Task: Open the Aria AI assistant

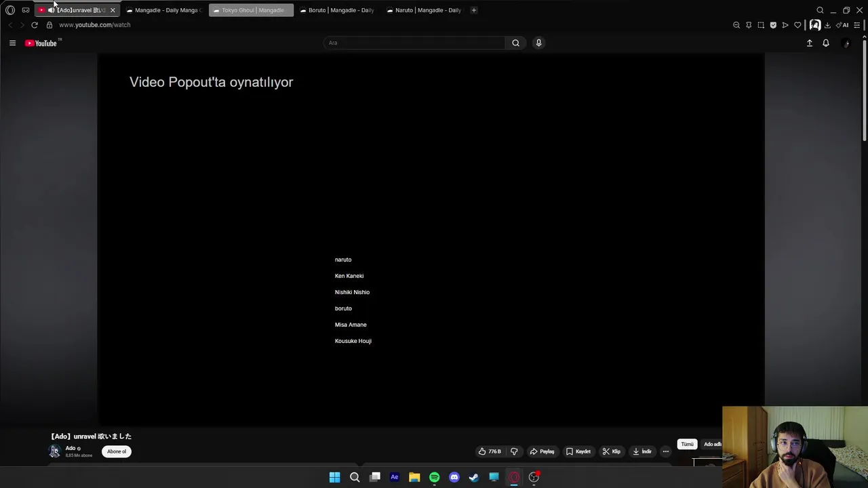Action: click(x=843, y=25)
